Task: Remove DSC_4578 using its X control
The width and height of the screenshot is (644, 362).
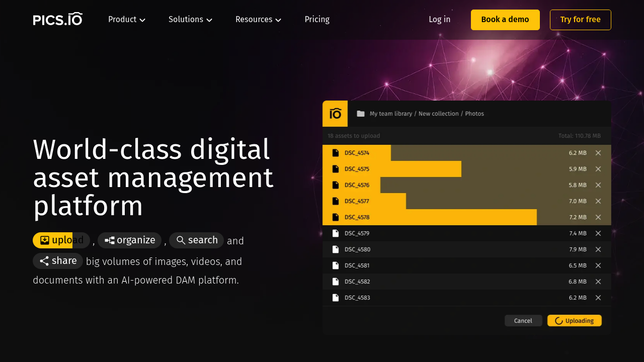Action: click(598, 217)
